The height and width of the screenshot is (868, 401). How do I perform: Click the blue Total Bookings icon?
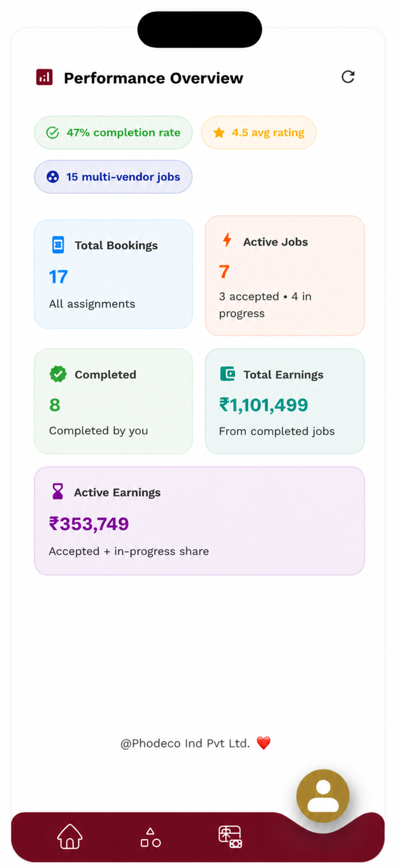(58, 245)
